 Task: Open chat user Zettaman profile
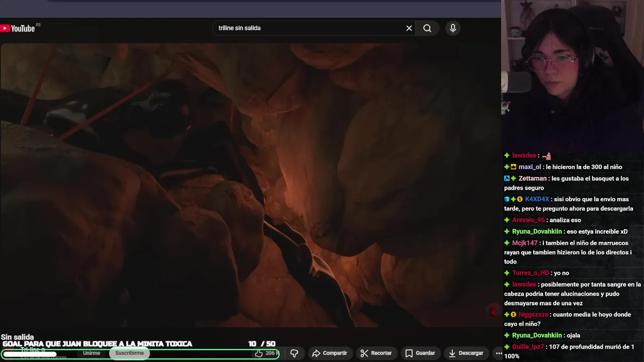click(533, 178)
